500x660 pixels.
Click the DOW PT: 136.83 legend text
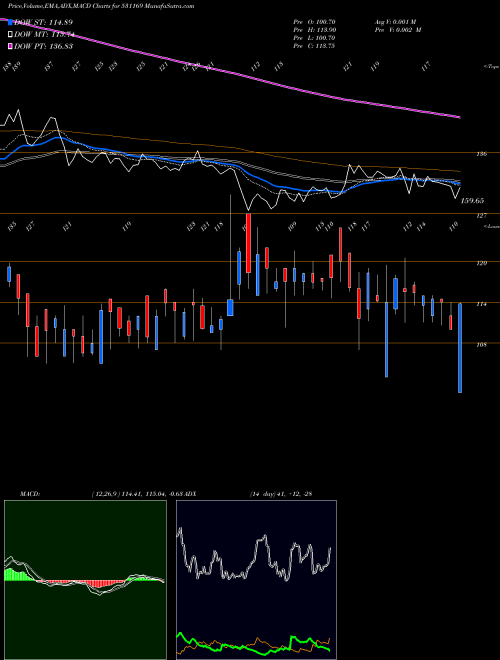point(43,46)
